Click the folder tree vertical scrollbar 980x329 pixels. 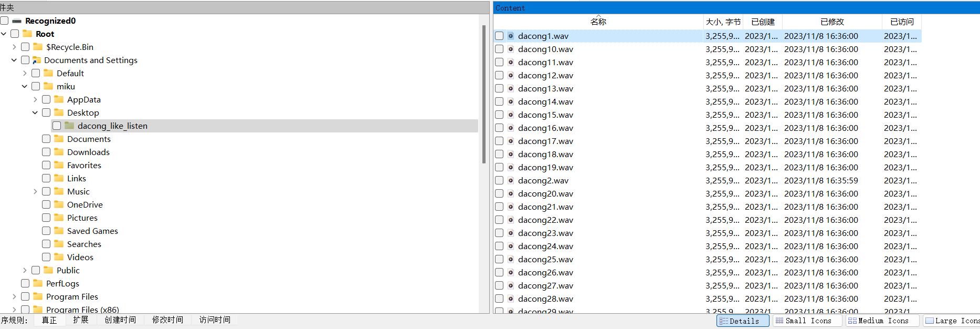(483, 95)
